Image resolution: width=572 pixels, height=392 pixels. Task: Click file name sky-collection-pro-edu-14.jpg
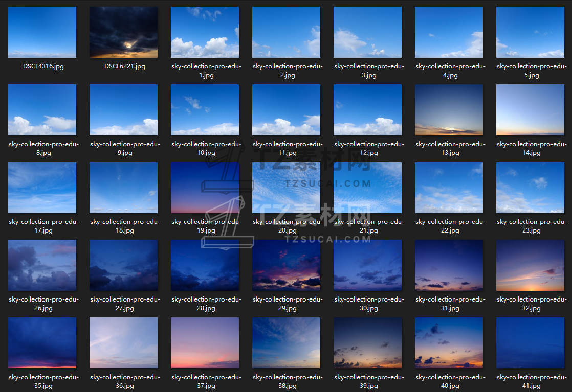(532, 148)
